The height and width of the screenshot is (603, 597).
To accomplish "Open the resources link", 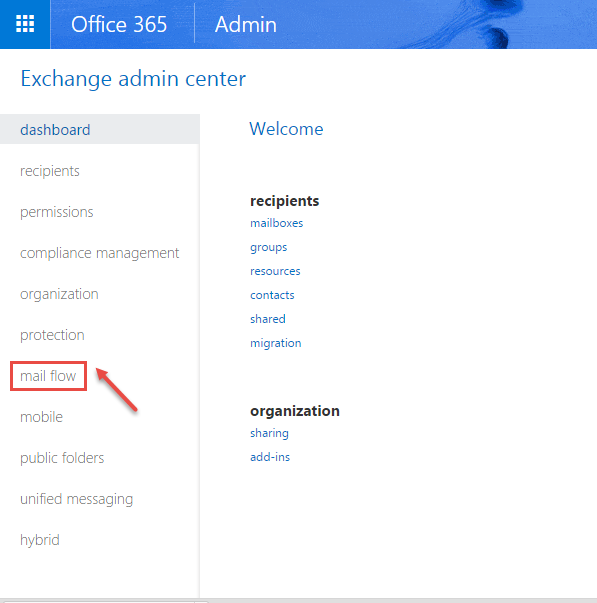I will 275,272.
